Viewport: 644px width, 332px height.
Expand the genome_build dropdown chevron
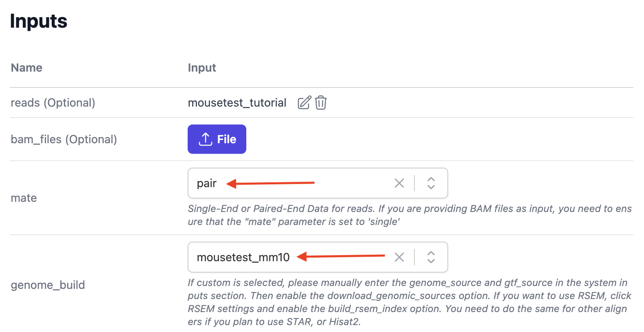click(431, 257)
